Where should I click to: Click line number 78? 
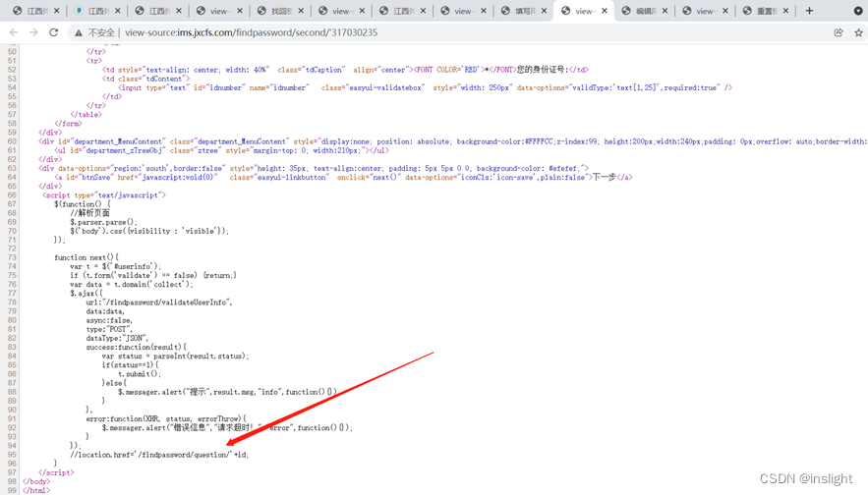pos(12,302)
